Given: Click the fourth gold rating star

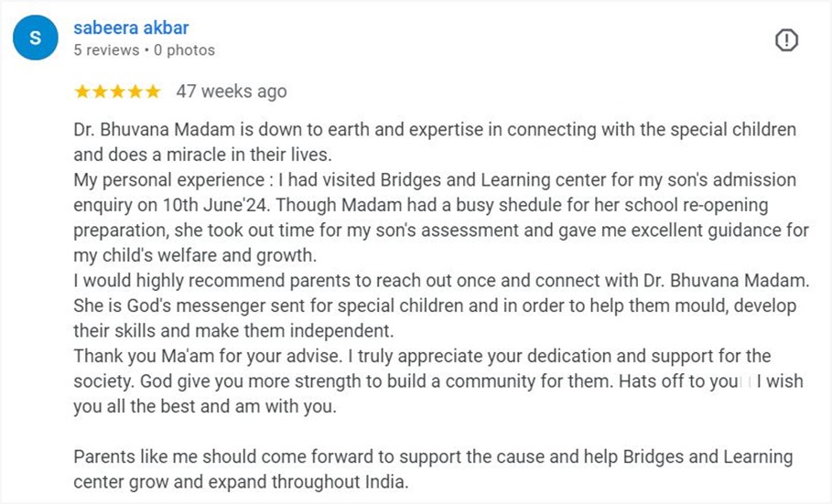Looking at the screenshot, I should point(135,91).
